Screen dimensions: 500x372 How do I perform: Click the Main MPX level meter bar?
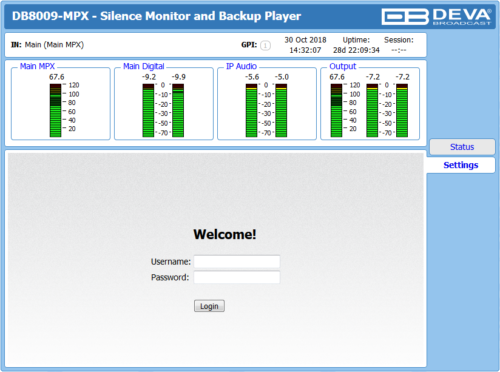point(55,110)
